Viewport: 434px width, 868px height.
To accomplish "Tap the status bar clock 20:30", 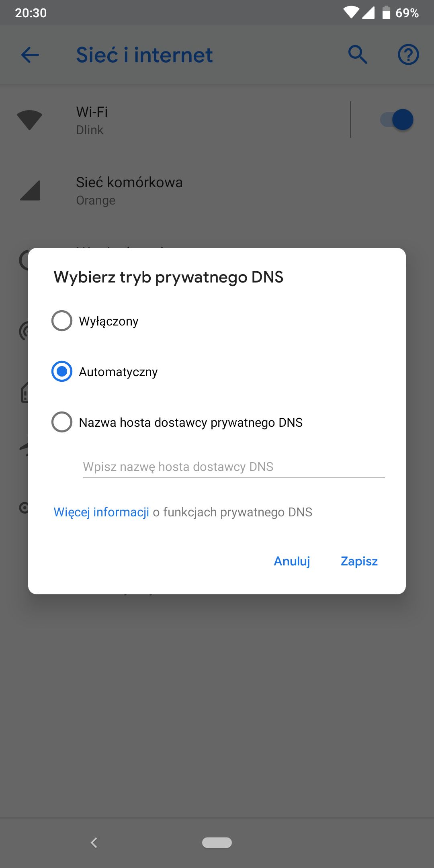I will 31,13.
